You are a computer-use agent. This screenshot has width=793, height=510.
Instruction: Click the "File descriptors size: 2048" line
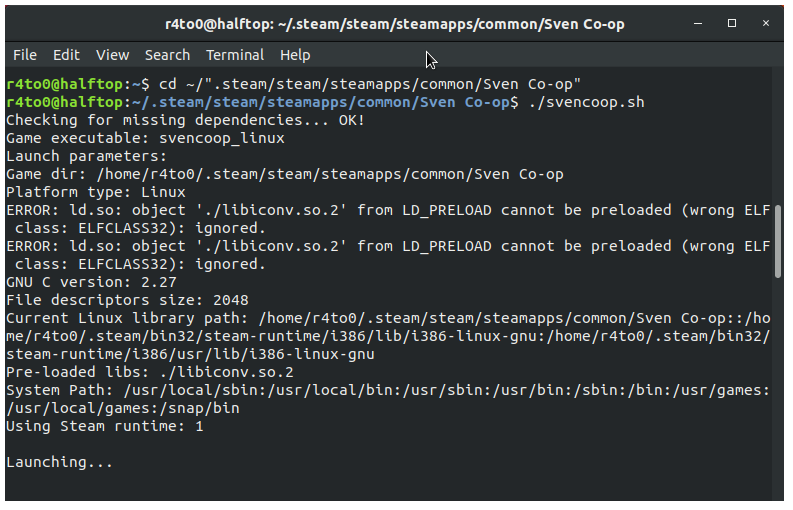(x=127, y=300)
